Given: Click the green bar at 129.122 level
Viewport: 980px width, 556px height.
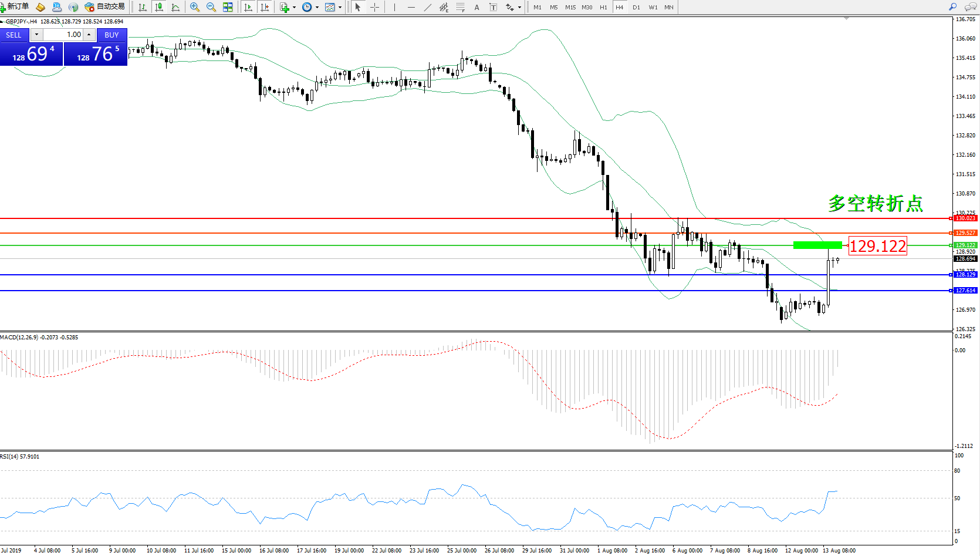Looking at the screenshot, I should tap(817, 245).
